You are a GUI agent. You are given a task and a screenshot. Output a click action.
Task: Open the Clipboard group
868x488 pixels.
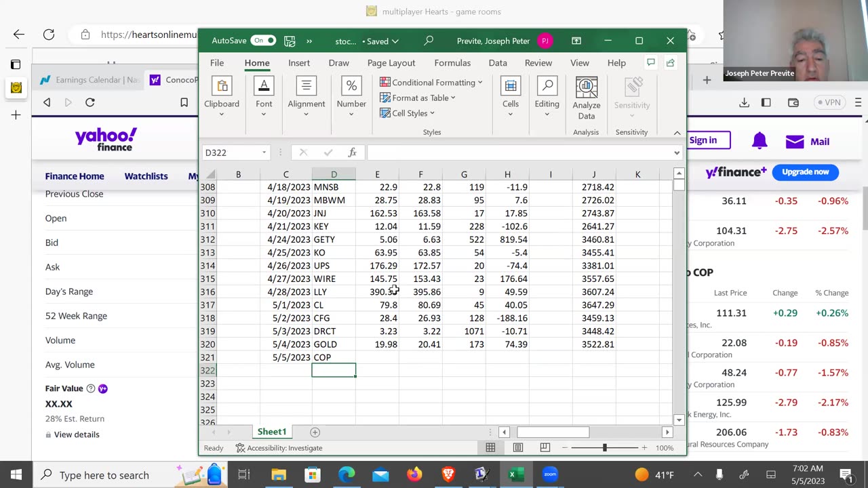222,96
